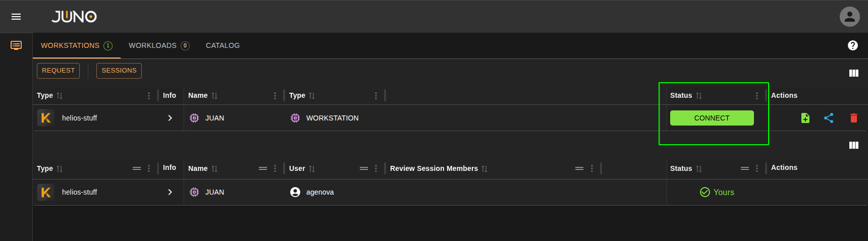Switch to the Workloads tab
868x241 pixels.
click(158, 45)
